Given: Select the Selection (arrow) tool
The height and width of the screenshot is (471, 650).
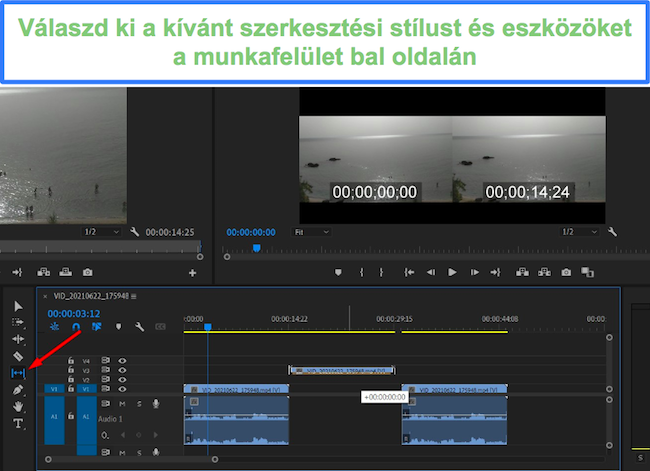Looking at the screenshot, I should 18,306.
